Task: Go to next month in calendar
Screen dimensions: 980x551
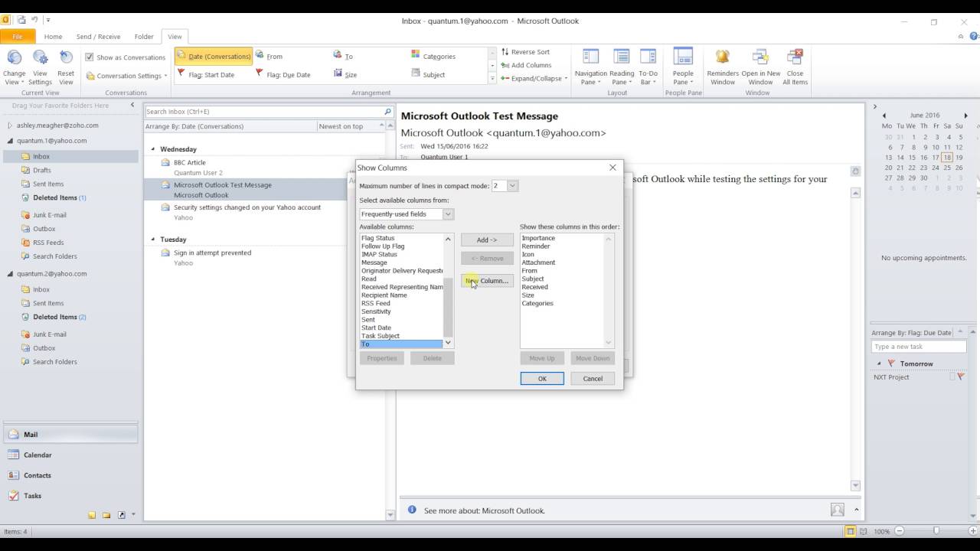Action: tap(965, 116)
